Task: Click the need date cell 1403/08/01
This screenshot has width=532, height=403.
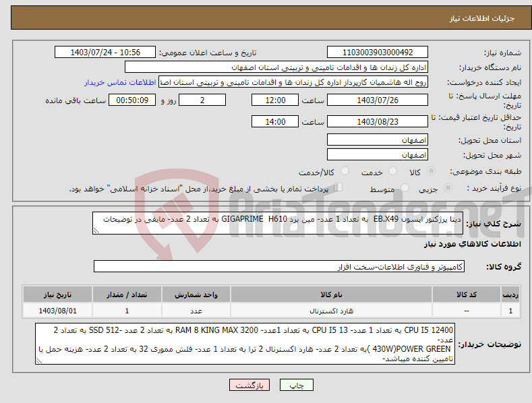Action: tap(58, 311)
